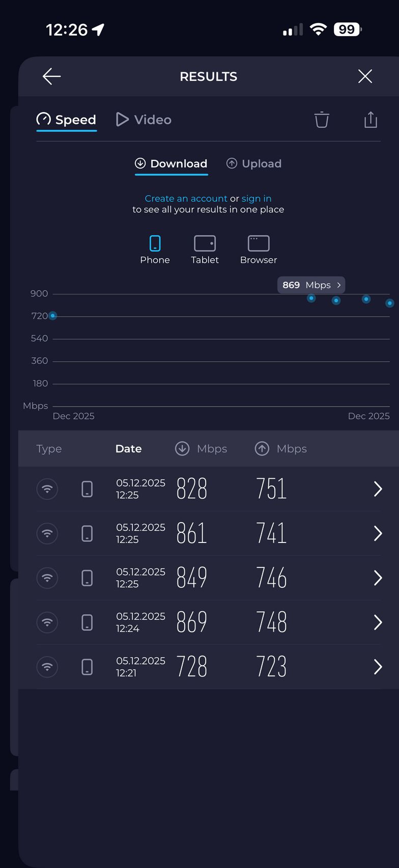Open chevron for the 728 Mbps result
The height and width of the screenshot is (868, 399).
point(378,667)
